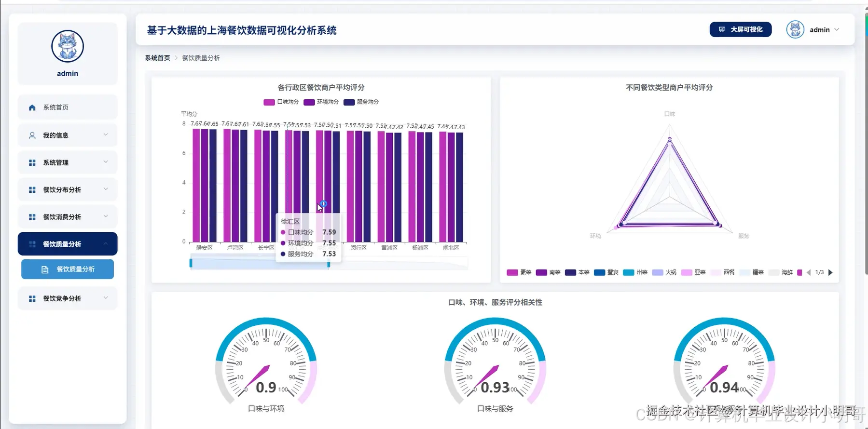This screenshot has height=429, width=868.
Task: Click section title 口味、环境、服务评分相关性
Action: pos(495,302)
